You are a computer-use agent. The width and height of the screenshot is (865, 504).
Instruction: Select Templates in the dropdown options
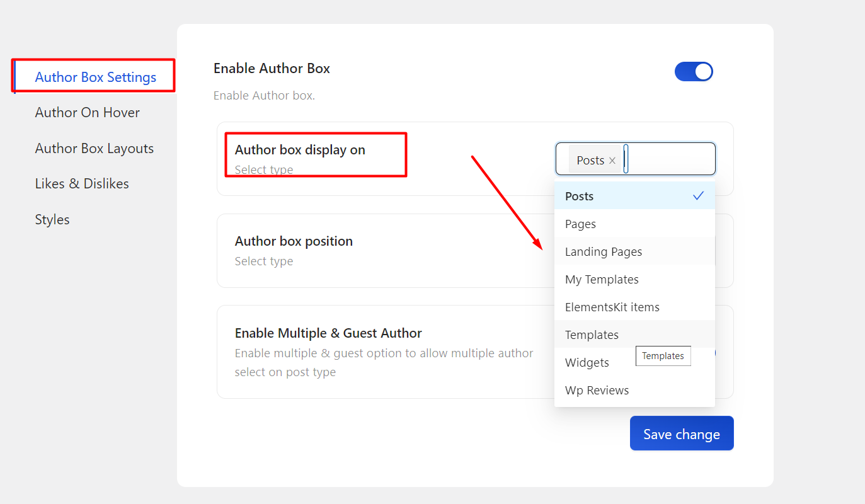pos(592,335)
